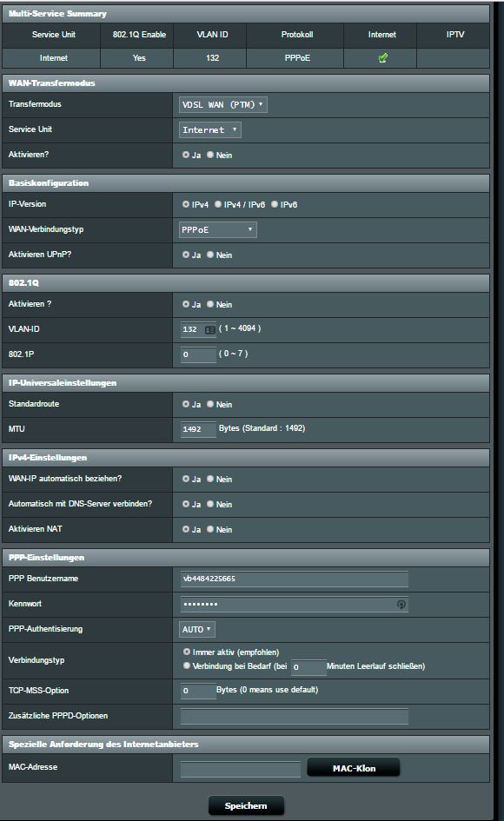504x821 pixels.
Task: Select Nein for Standardroute
Action: pyautogui.click(x=210, y=404)
